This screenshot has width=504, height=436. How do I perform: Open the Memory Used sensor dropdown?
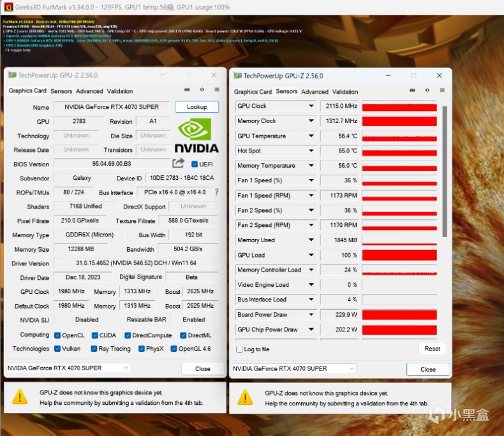(311, 240)
